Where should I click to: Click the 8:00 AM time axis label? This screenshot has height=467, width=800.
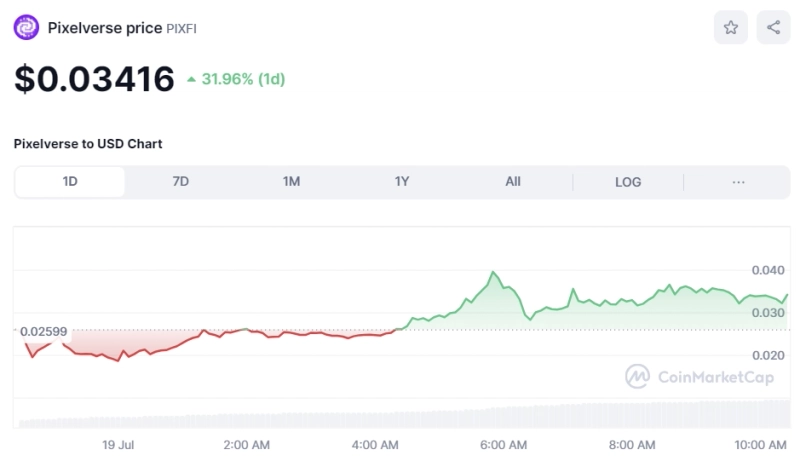tap(632, 444)
